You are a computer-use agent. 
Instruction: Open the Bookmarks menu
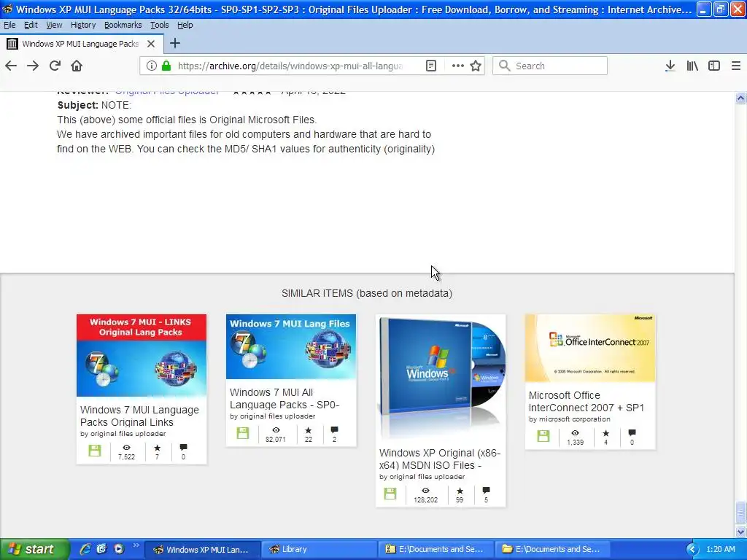click(123, 25)
